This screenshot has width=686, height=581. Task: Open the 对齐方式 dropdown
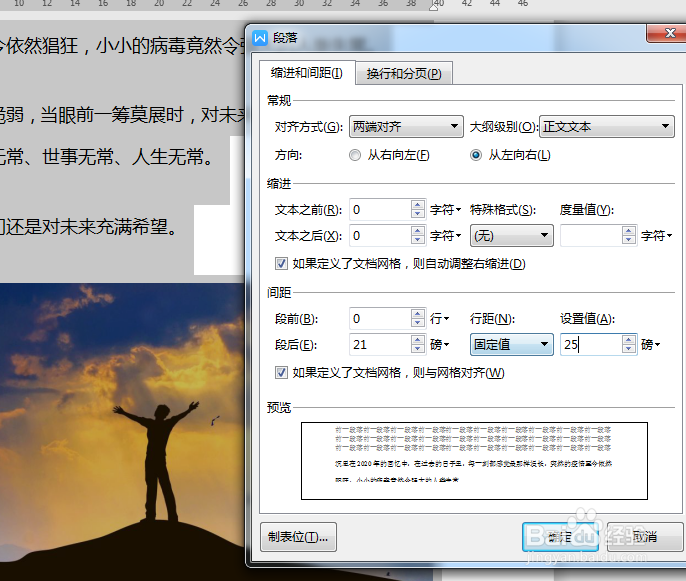(406, 127)
